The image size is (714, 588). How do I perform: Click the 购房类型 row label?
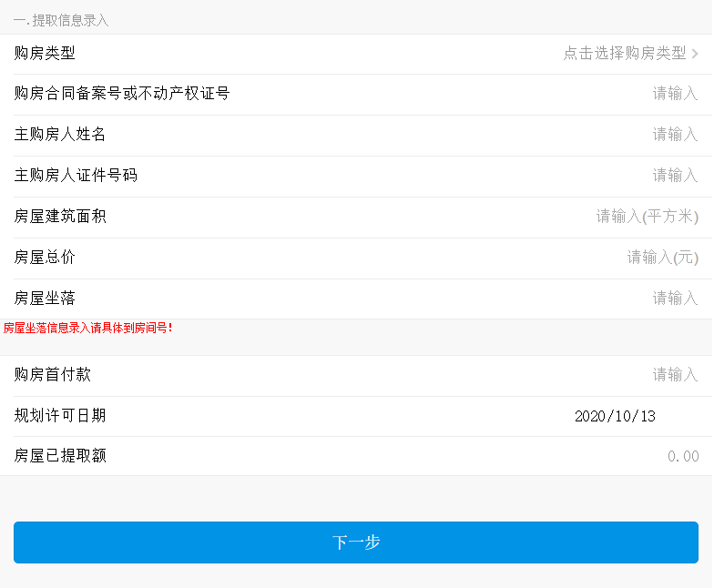click(x=45, y=54)
